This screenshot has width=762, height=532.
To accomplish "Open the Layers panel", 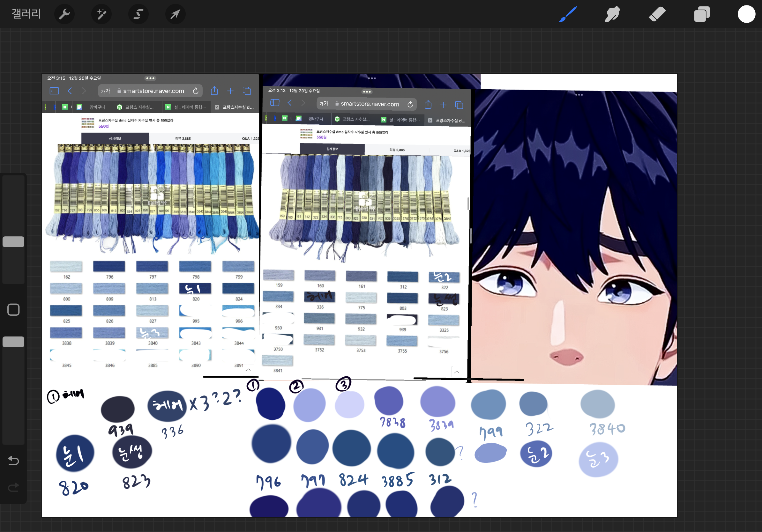I will coord(702,14).
